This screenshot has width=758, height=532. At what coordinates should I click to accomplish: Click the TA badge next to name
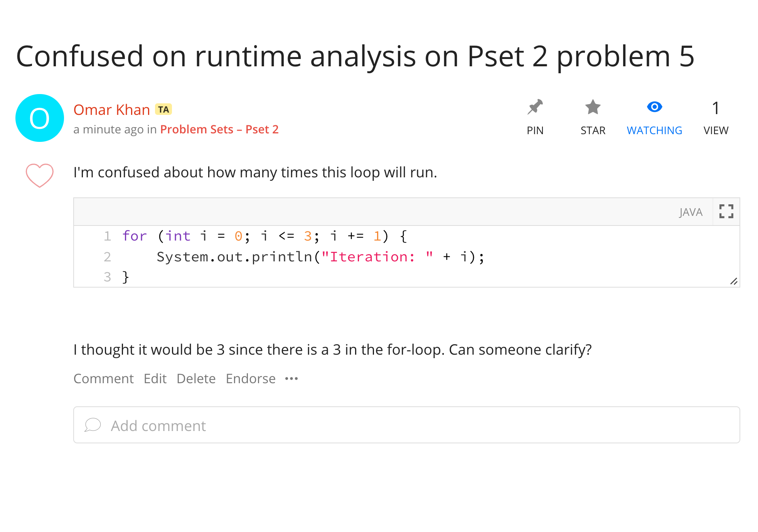tap(163, 109)
